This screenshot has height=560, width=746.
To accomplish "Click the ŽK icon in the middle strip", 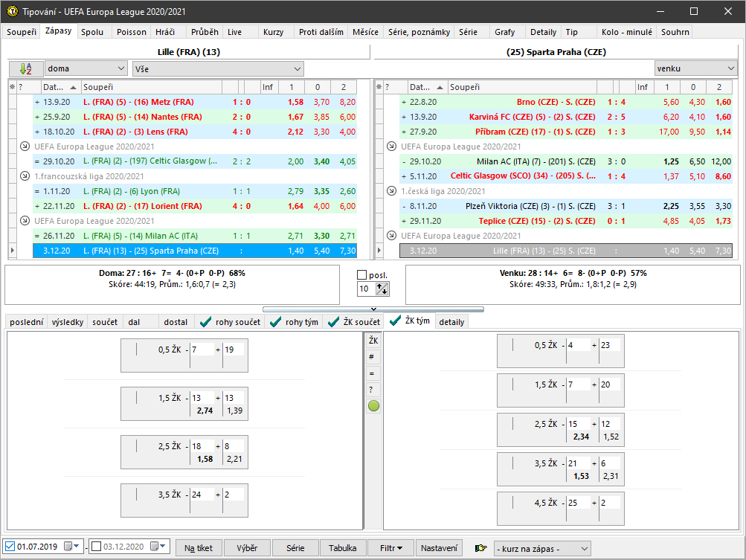I will click(373, 340).
